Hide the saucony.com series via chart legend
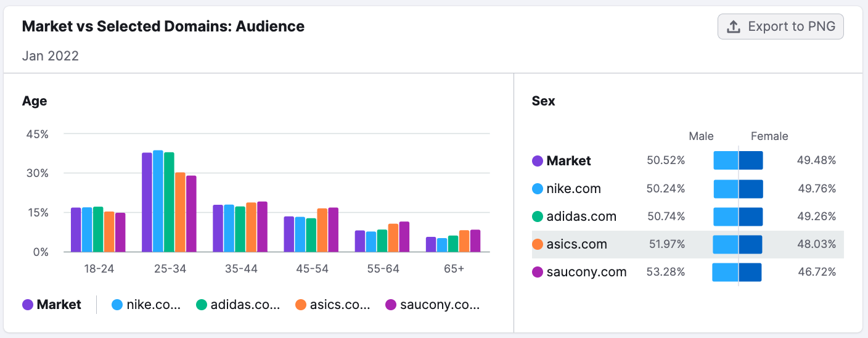The height and width of the screenshot is (338, 868). point(432,305)
